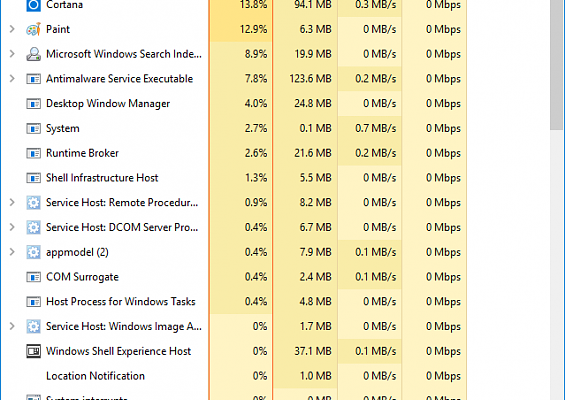Click Host Process for Windows Tasks' 4.8 MB memory

315,302
